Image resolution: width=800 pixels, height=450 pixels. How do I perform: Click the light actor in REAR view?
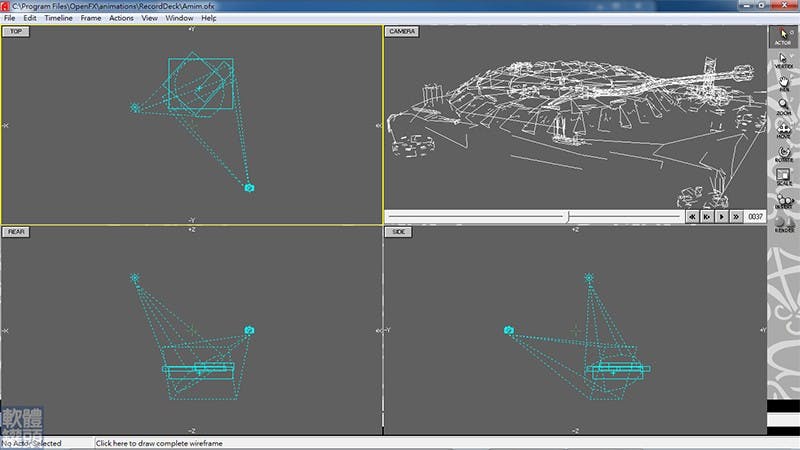tap(135, 278)
